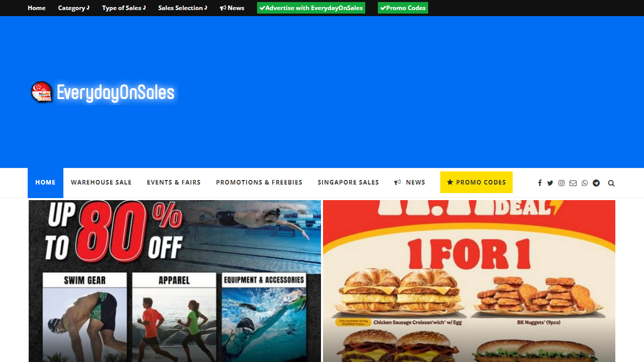Click the search magnifier icon
The height and width of the screenshot is (362, 644).
(611, 183)
